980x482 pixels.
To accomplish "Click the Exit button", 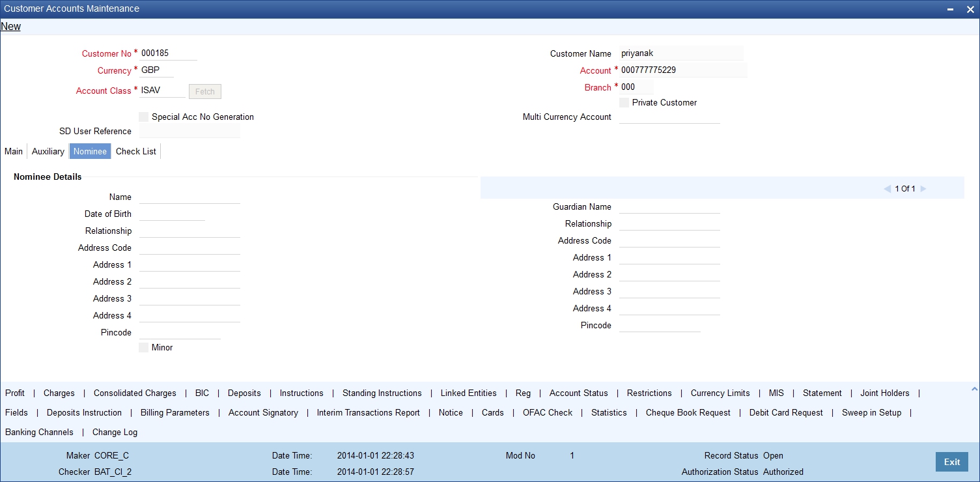I will (x=952, y=462).
